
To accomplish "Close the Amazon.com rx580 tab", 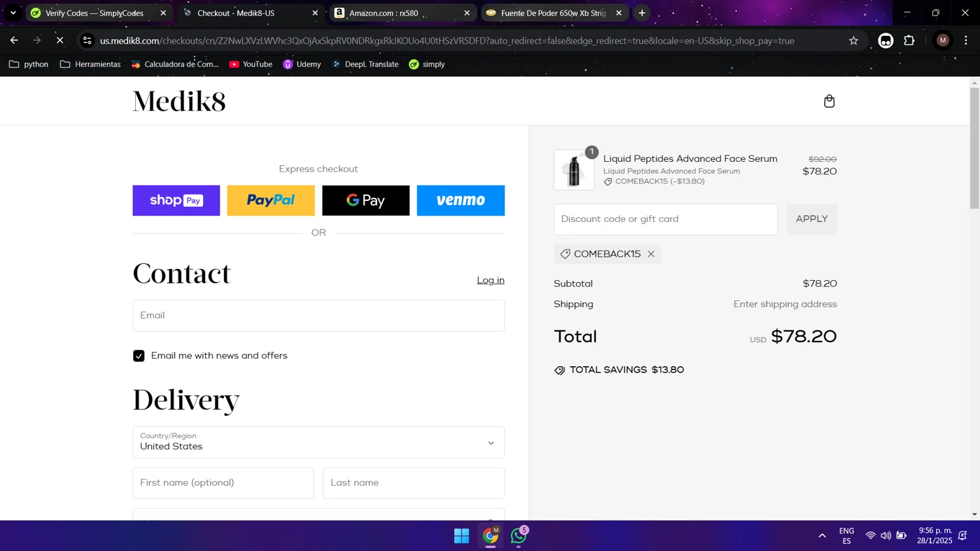I will (x=466, y=13).
